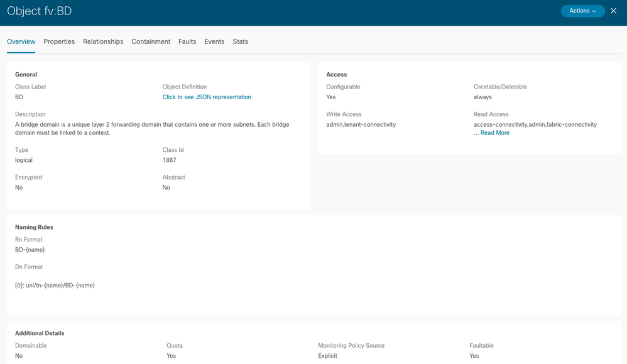Click the Naming Rules section heading
The image size is (627, 364).
point(34,227)
